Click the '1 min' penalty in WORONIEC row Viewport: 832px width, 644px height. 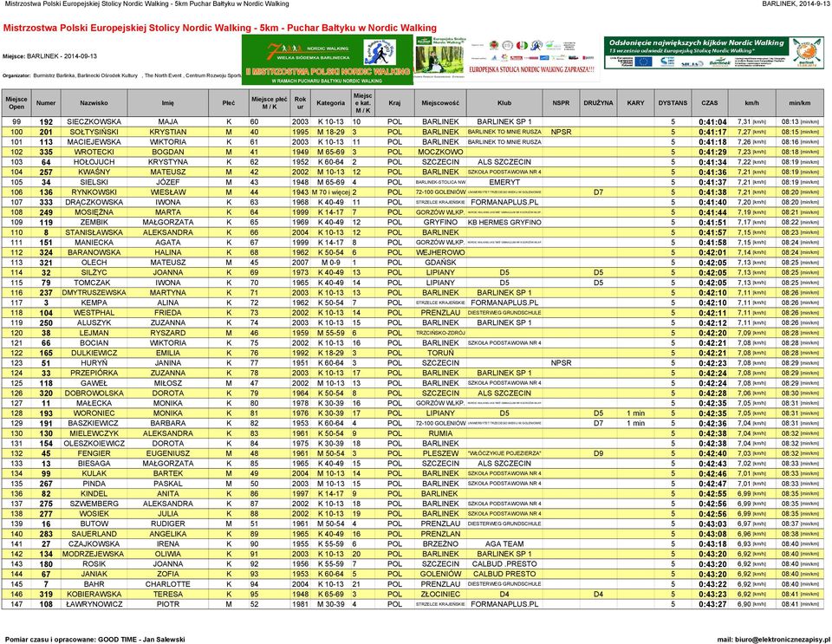pos(635,413)
